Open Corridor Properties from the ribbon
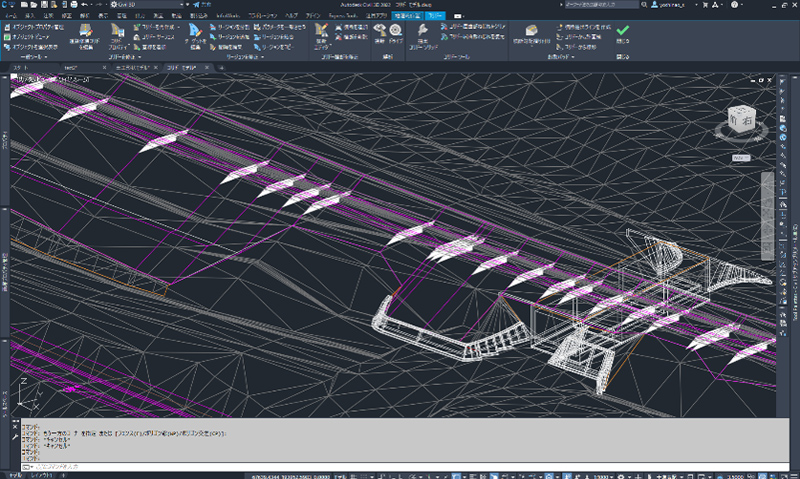This screenshot has width=800, height=479. (117, 36)
